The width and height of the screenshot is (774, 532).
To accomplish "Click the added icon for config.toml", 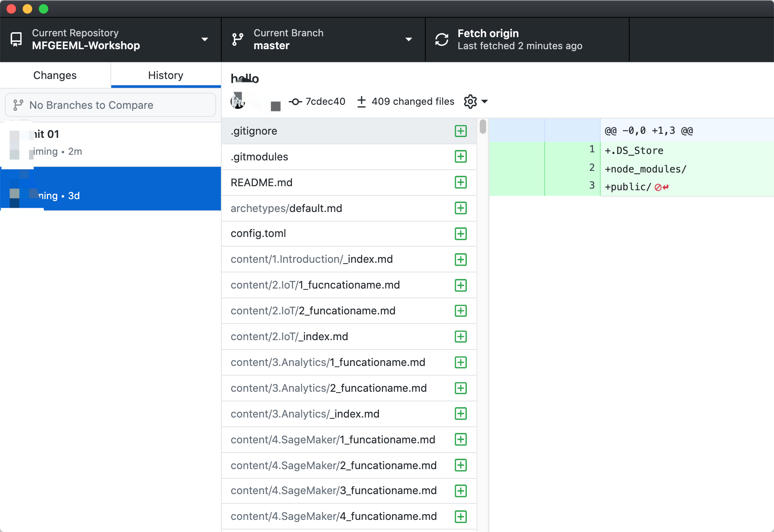I will (461, 234).
